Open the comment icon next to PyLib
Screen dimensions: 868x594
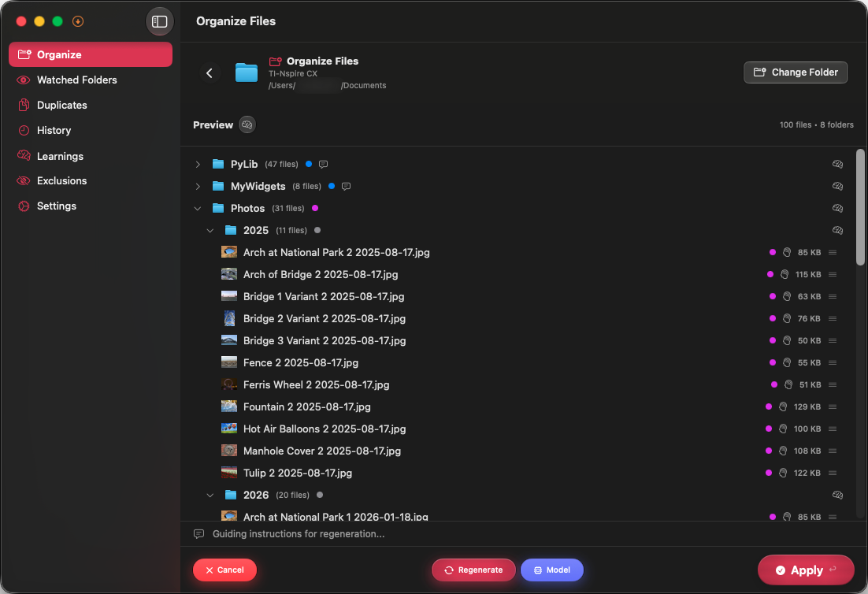pos(323,164)
